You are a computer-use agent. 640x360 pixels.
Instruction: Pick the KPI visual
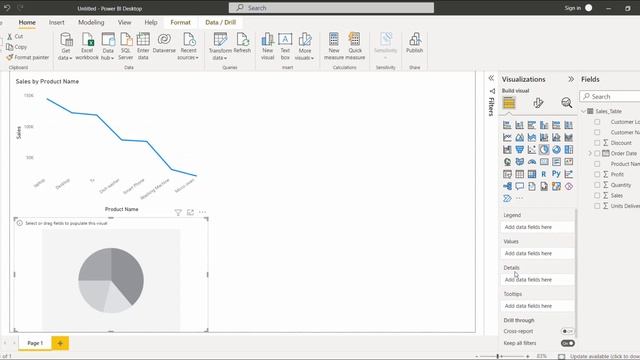(x=568, y=162)
